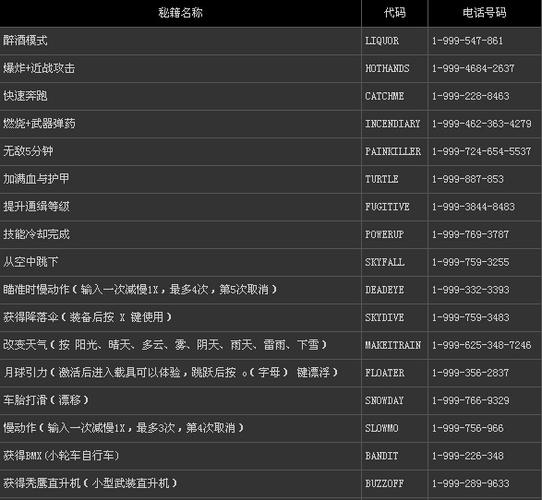Click the 月球引力 cheat description
Viewport: 542px width, 500px height.
point(170,372)
